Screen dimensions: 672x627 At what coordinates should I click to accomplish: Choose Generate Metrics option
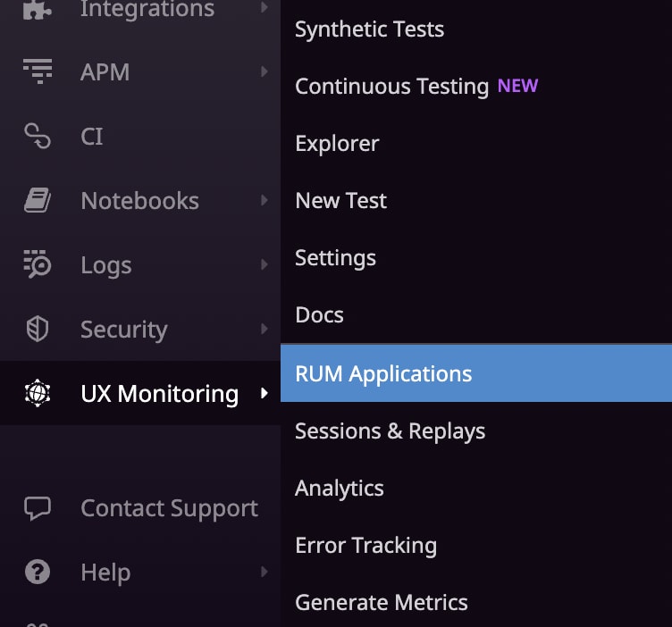click(x=381, y=602)
